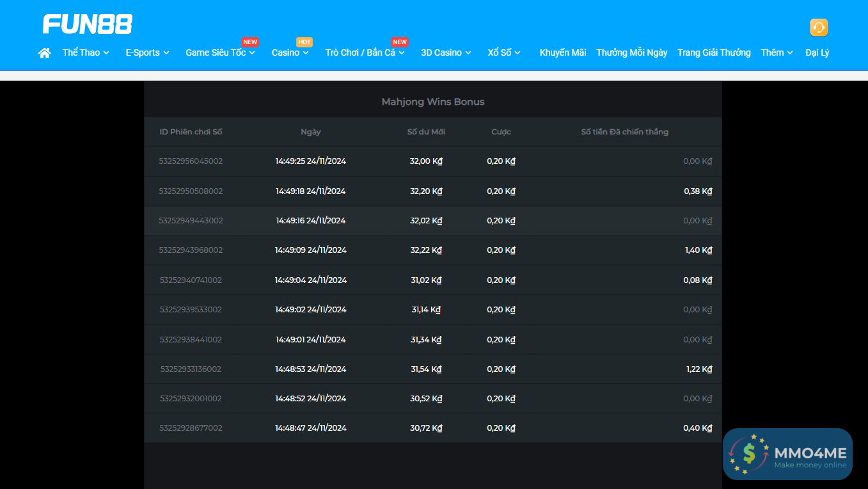This screenshot has height=489, width=868.
Task: Click the Số tiền Đã chiến thắng column header
Action: [624, 132]
